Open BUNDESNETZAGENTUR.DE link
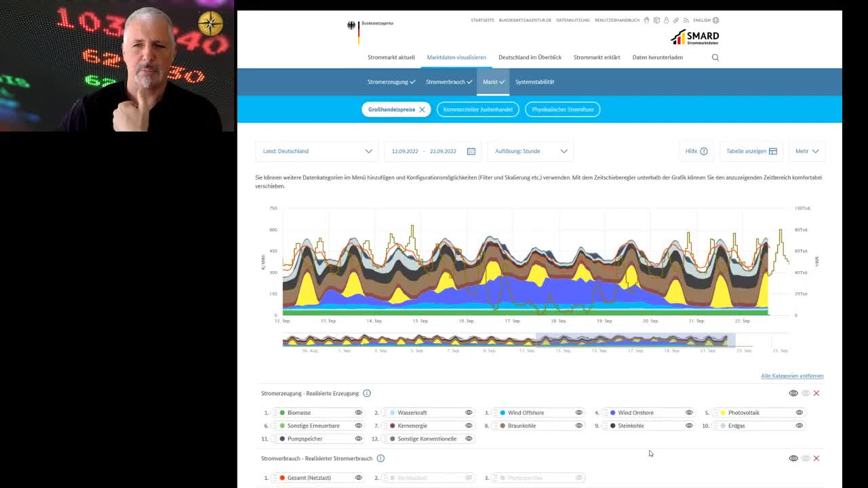This screenshot has height=488, width=868. [525, 20]
